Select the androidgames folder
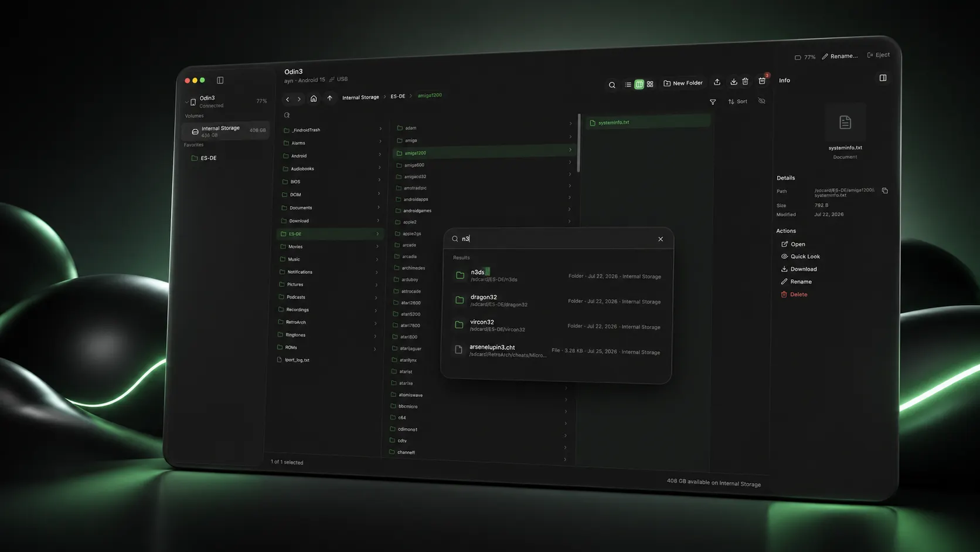This screenshot has height=552, width=980. point(482,209)
